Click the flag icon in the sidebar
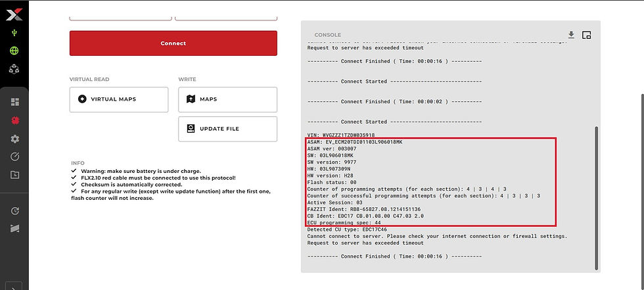The width and height of the screenshot is (644, 290). [14, 228]
